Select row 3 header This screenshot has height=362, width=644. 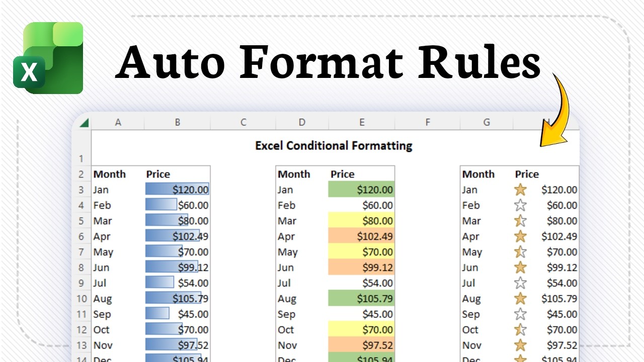pos(82,190)
